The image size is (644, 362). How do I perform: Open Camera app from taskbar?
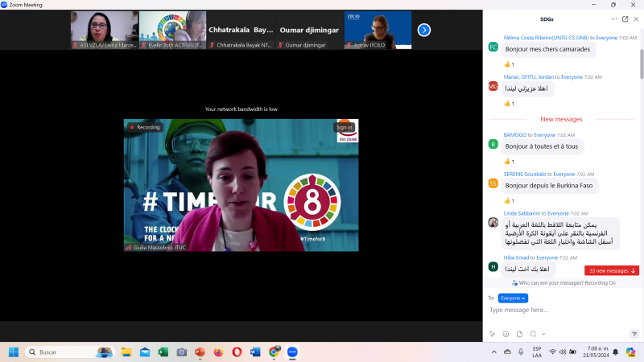[182, 352]
